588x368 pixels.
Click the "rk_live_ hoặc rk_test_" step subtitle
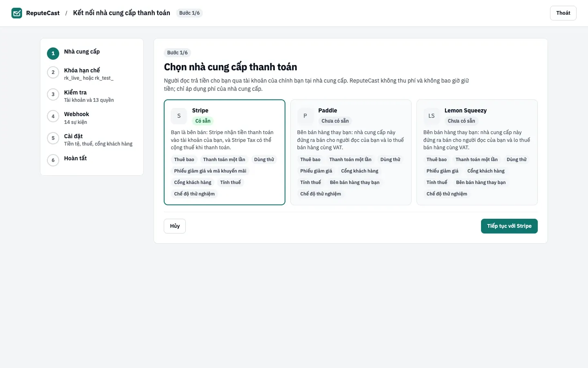pyautogui.click(x=89, y=78)
